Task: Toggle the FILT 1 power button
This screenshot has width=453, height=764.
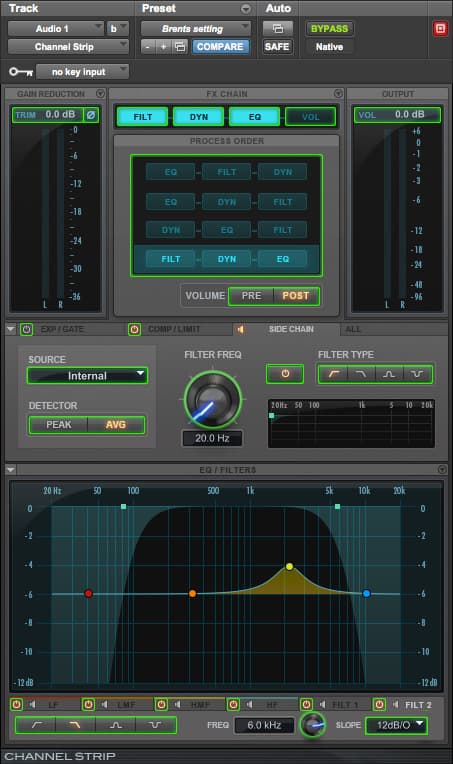Action: (306, 705)
